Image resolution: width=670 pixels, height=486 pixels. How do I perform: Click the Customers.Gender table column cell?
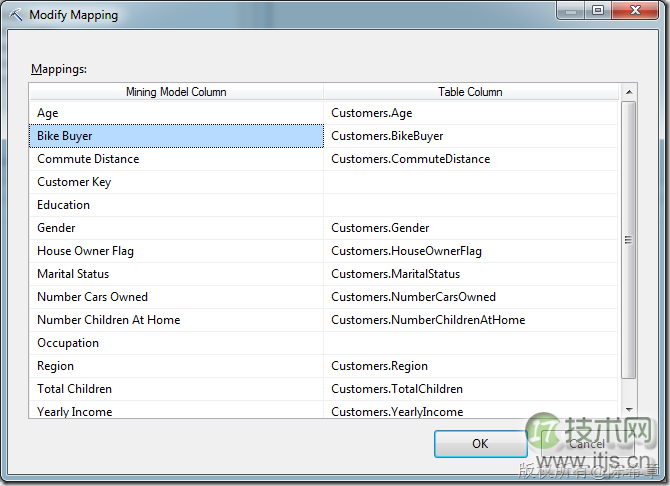click(470, 228)
